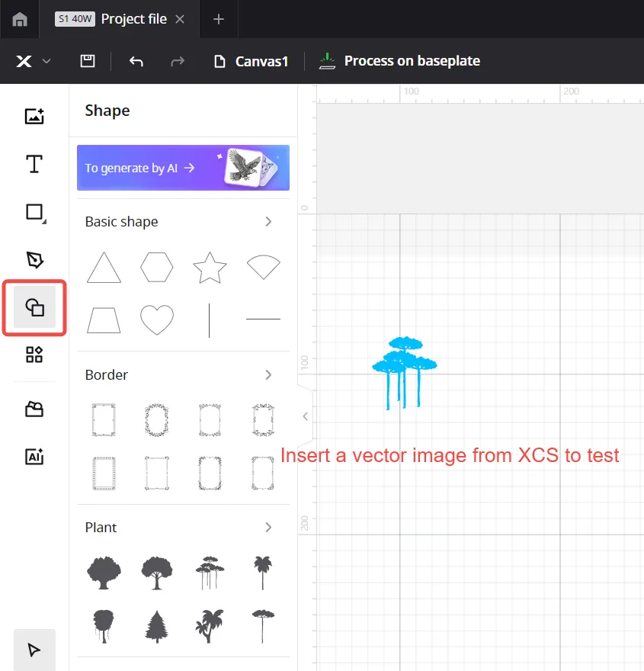The height and width of the screenshot is (671, 644).
Task: Insert the star shape
Action: pyautogui.click(x=210, y=268)
